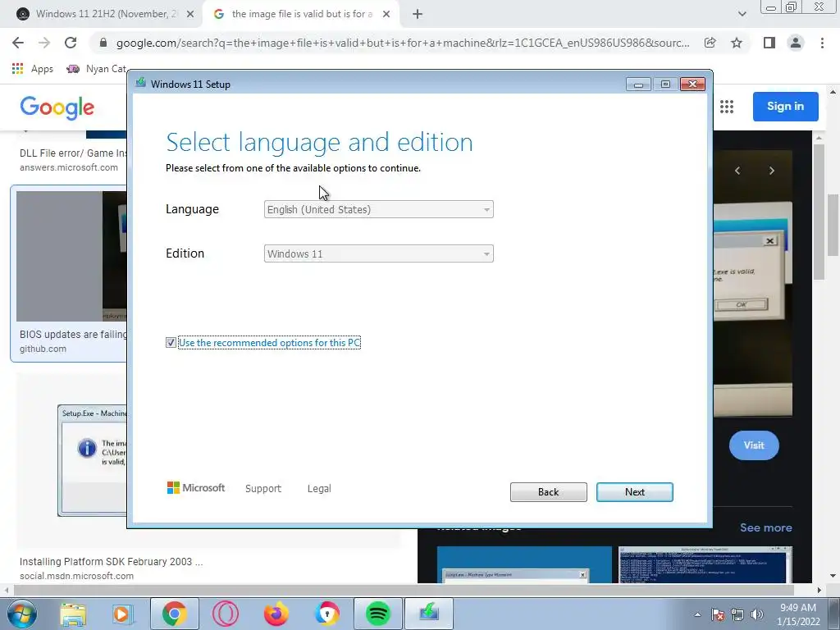The height and width of the screenshot is (630, 840).
Task: Open the Language dropdown
Action: coord(379,209)
